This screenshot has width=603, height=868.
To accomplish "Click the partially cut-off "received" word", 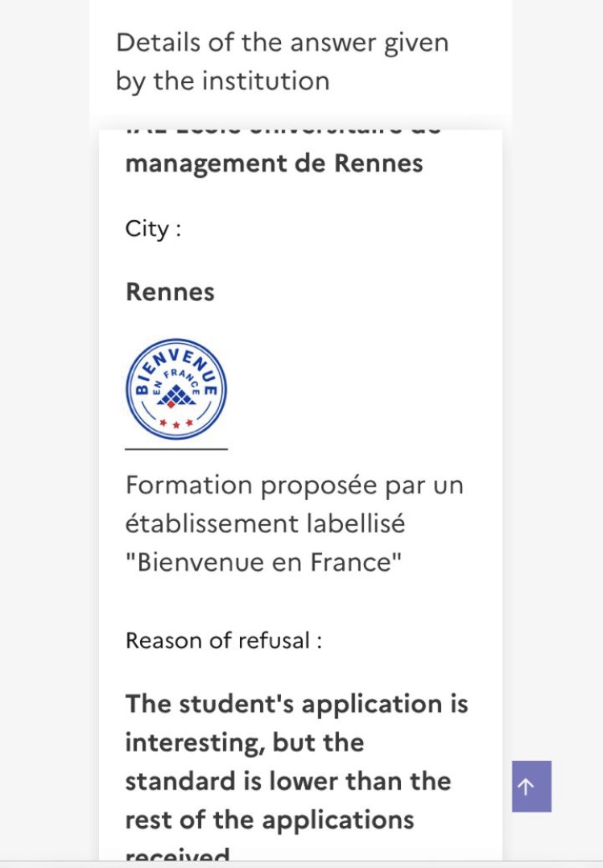I will [x=177, y=855].
